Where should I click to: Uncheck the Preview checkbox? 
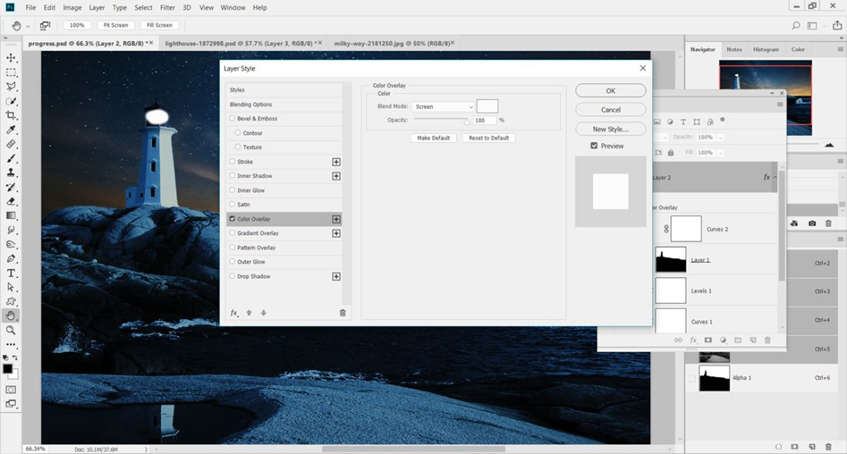point(594,146)
